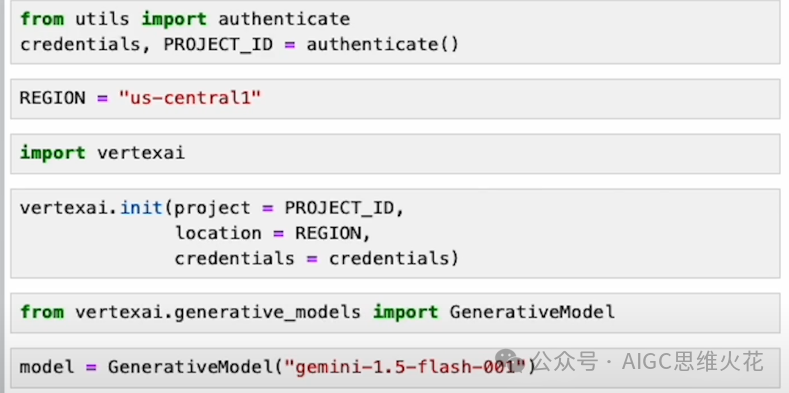Click the "gemini-1.5-flash-001" string
Image resolution: width=789 pixels, height=393 pixels.
tap(405, 367)
